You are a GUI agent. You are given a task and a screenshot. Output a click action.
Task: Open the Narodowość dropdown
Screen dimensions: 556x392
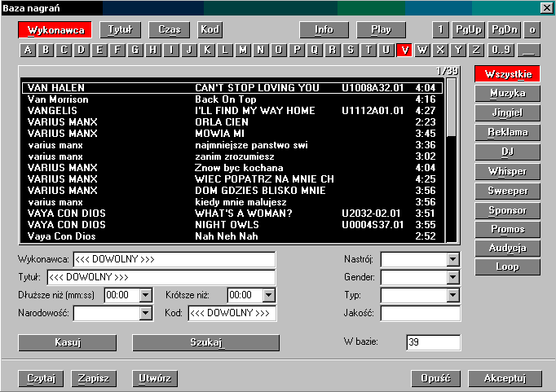pyautogui.click(x=146, y=313)
